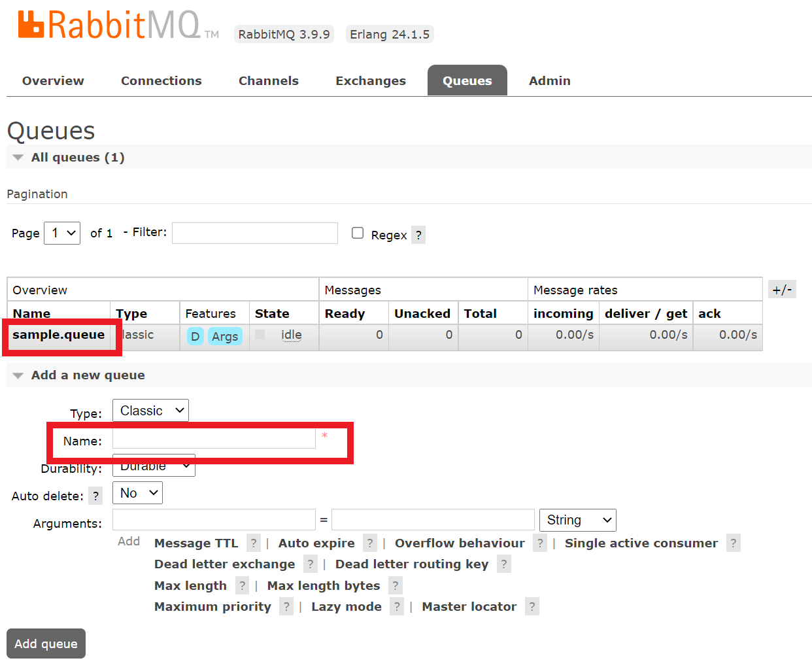The width and height of the screenshot is (812, 669).
Task: Show help for Lazy mode
Action: pyautogui.click(x=397, y=607)
